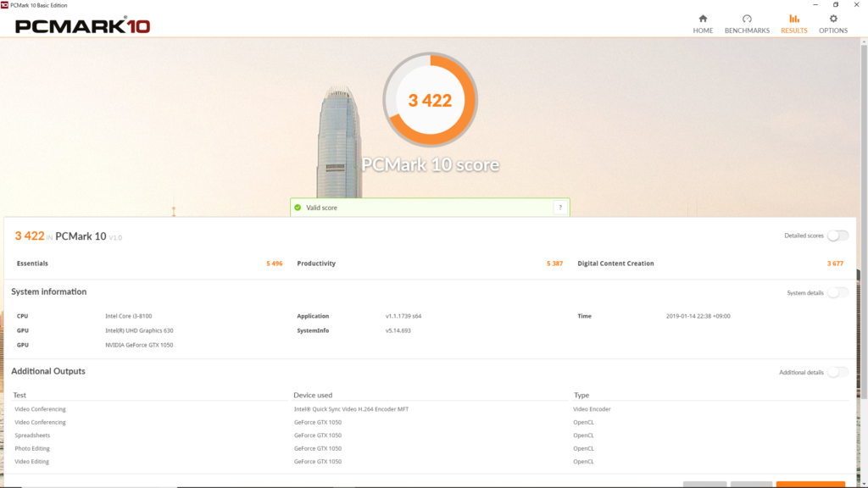Click the SystemInfo label

313,330
